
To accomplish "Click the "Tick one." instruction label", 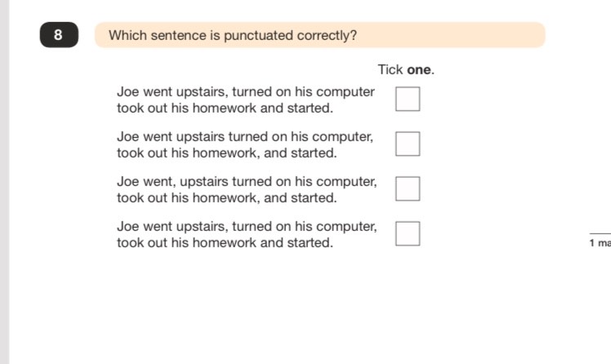I will tap(406, 69).
